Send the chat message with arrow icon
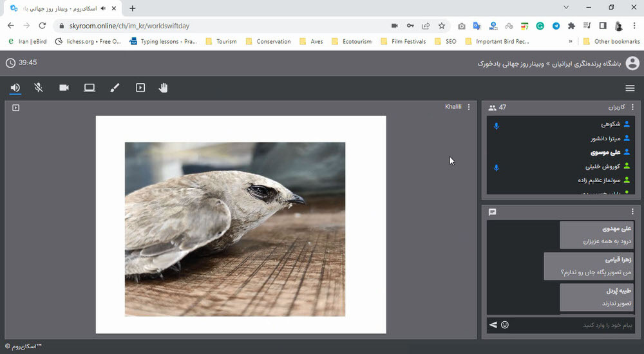 click(493, 325)
